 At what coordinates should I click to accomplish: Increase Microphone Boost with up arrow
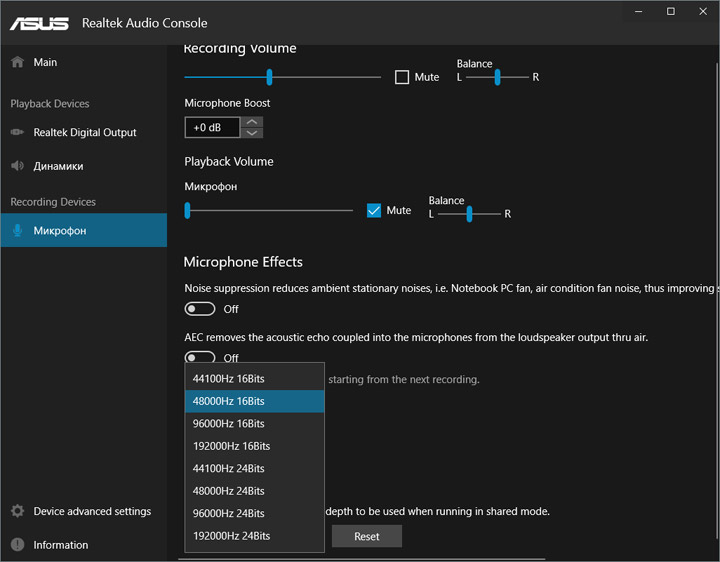(253, 122)
